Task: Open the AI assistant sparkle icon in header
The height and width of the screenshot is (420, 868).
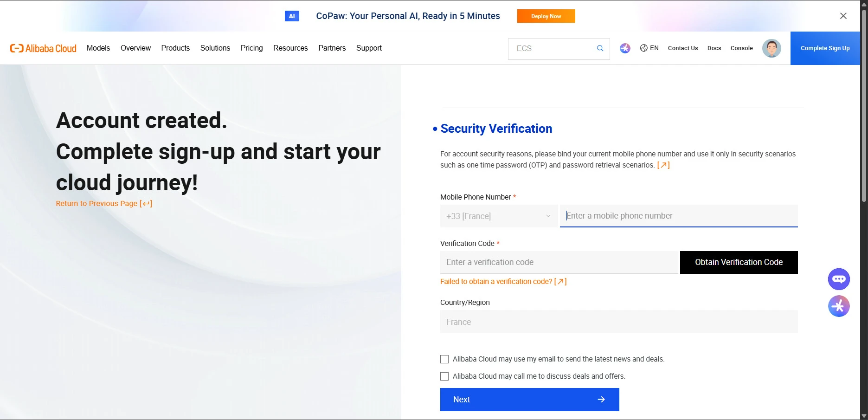Action: click(625, 48)
